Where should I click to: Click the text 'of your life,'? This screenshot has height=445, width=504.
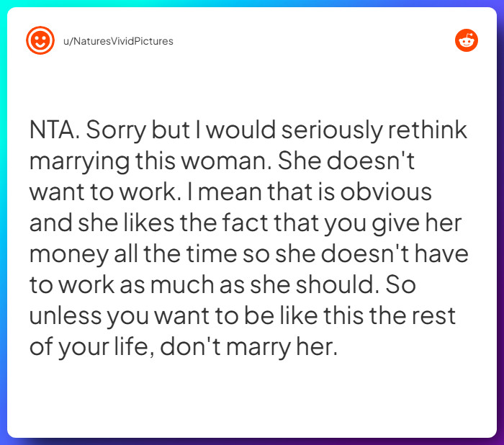[91, 347]
